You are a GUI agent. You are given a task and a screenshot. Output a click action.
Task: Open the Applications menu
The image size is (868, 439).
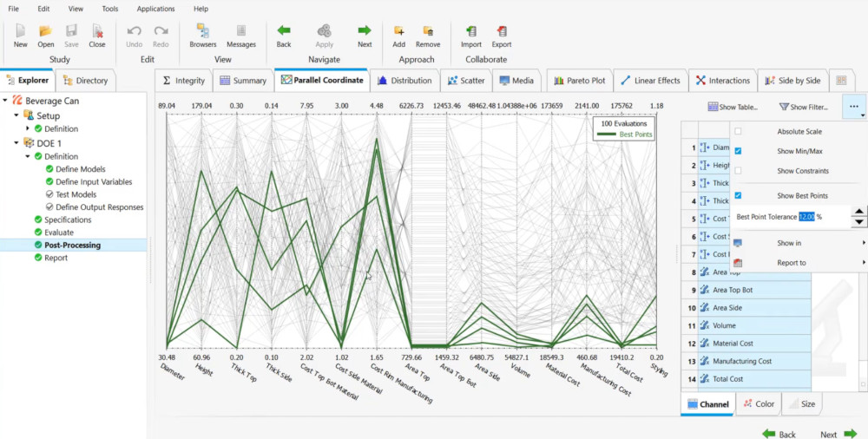click(155, 9)
